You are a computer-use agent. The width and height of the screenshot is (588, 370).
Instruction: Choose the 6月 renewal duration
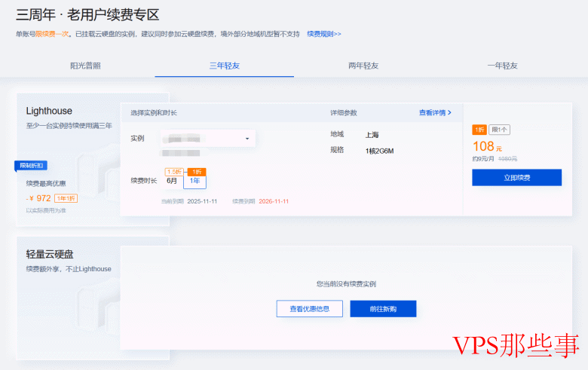click(172, 181)
